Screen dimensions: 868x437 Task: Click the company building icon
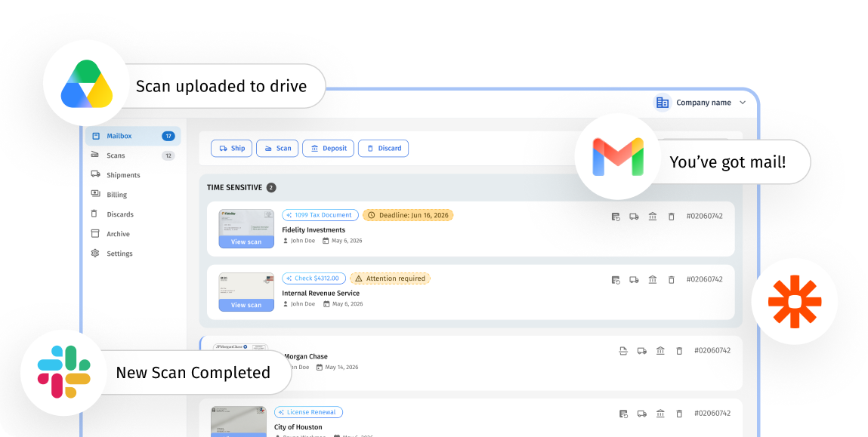(x=662, y=103)
